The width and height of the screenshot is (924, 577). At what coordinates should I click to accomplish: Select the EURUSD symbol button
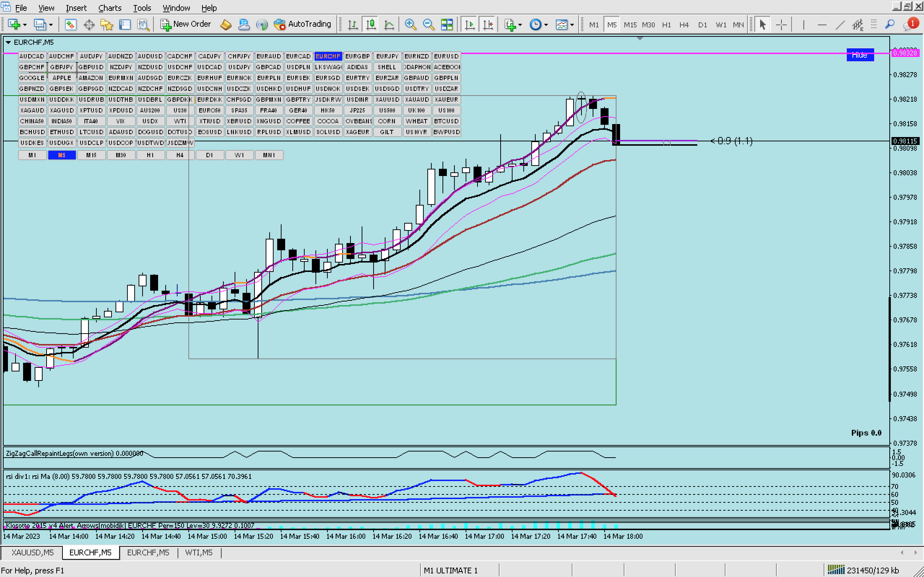click(x=446, y=56)
